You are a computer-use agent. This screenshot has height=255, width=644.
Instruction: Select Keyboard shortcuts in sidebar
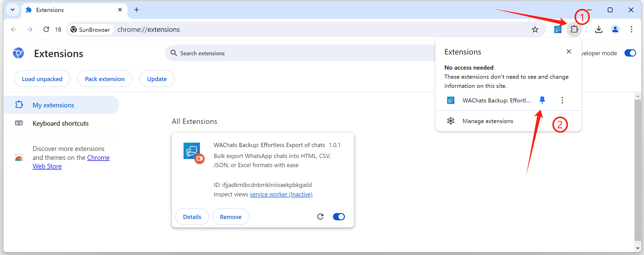click(60, 123)
